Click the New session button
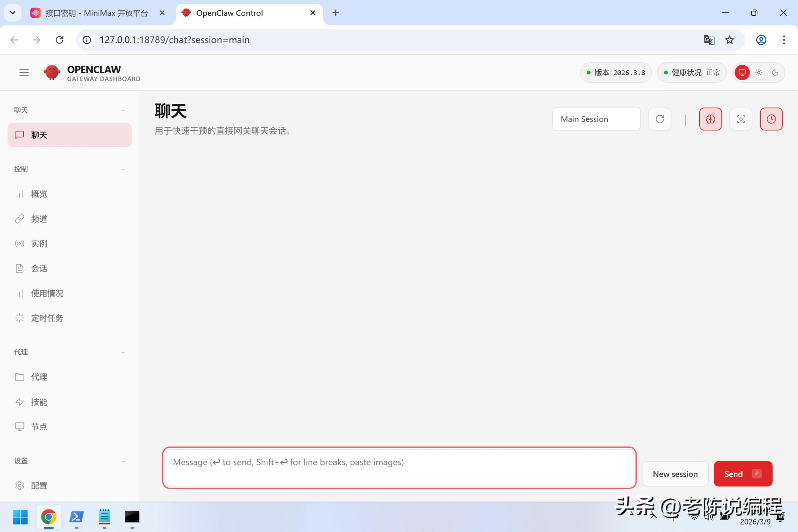Viewport: 798px width, 532px height. (x=675, y=474)
